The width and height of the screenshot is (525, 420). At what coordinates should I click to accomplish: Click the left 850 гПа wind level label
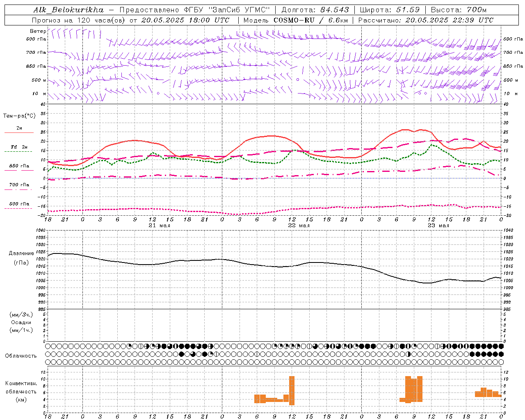[x=36, y=66]
